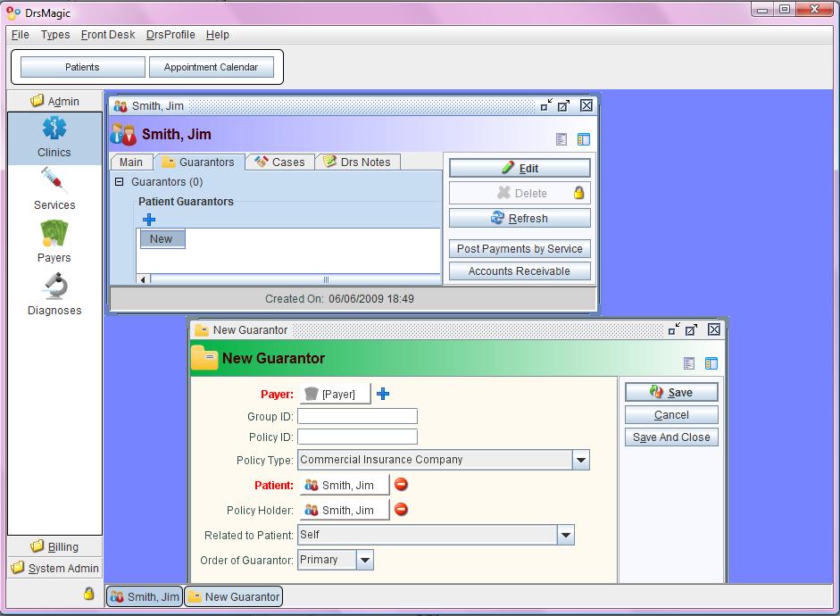
Task: Open Post Payments by Service
Action: [520, 248]
